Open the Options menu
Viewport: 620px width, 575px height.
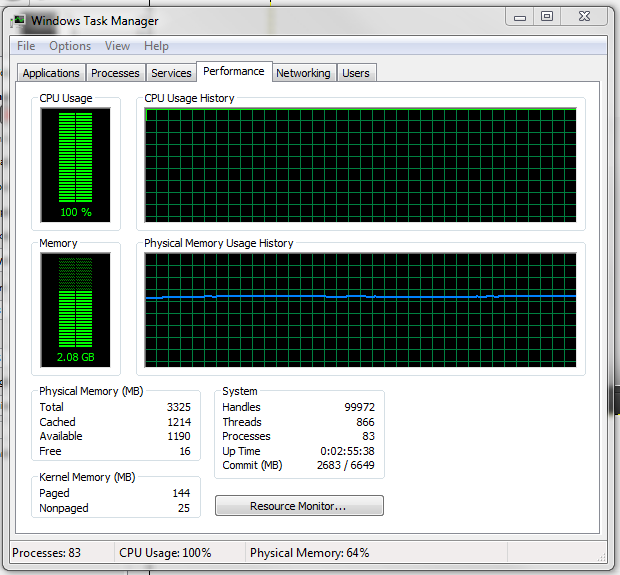coord(70,46)
